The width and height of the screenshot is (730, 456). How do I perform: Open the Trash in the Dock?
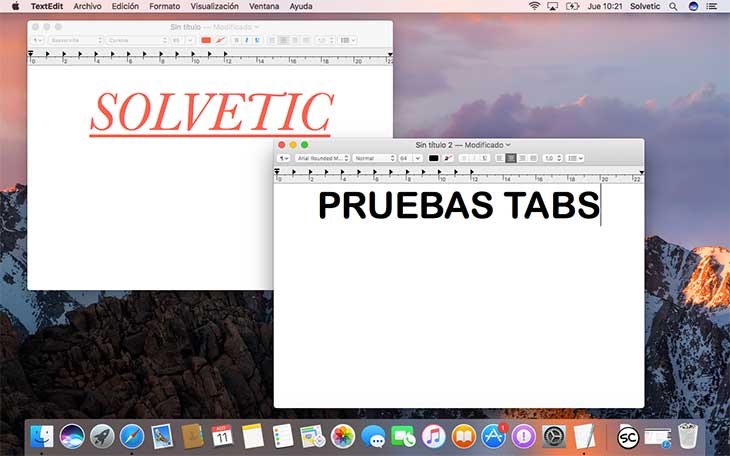(688, 436)
